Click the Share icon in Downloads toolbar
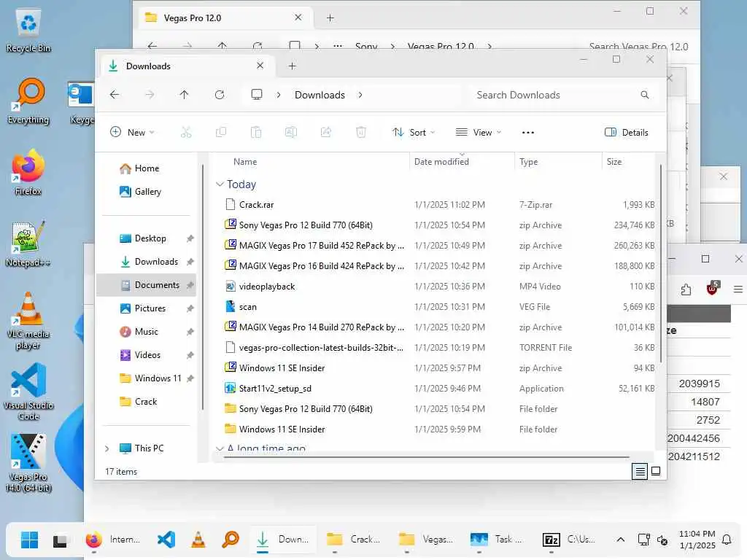Image resolution: width=747 pixels, height=560 pixels. [x=326, y=133]
